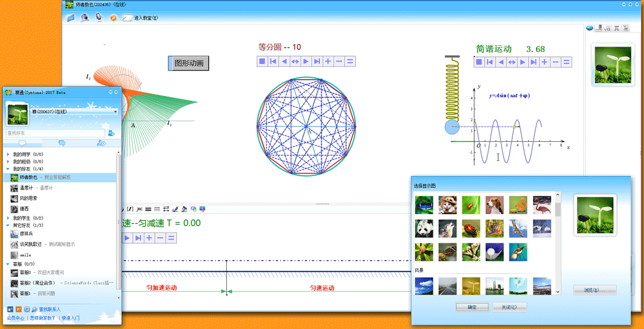Expand the 我的同学 group
This screenshot has width=644, height=329.
pos(8,155)
